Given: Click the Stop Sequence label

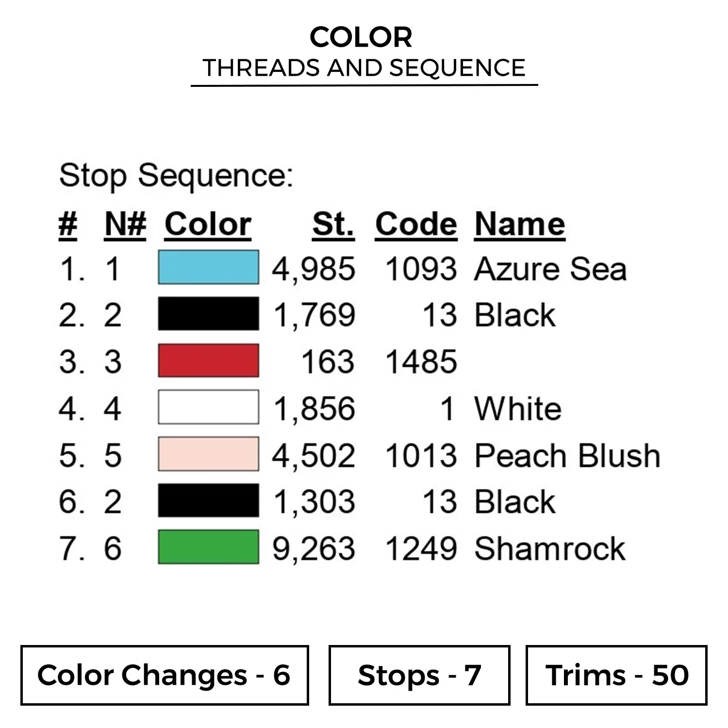Looking at the screenshot, I should click(176, 175).
